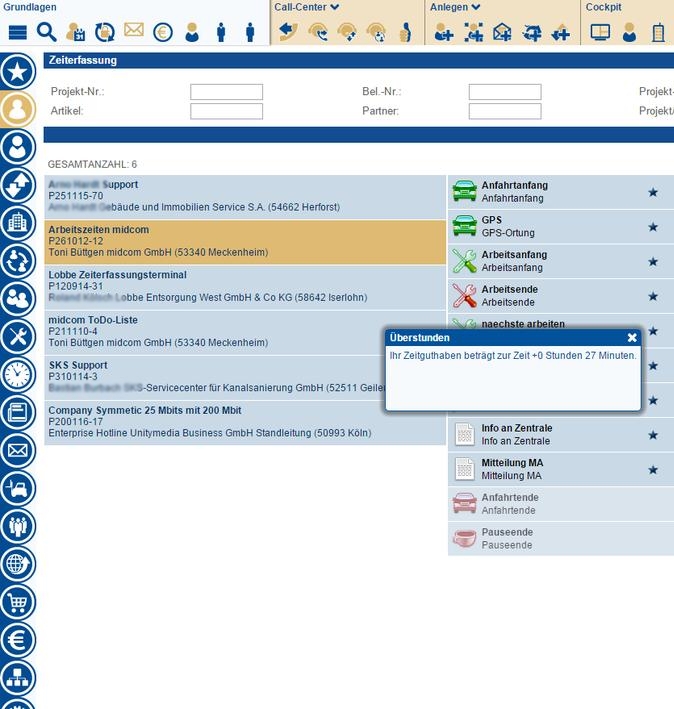Click the tools wrench sidebar icon
The height and width of the screenshot is (709, 674).
pyautogui.click(x=18, y=337)
